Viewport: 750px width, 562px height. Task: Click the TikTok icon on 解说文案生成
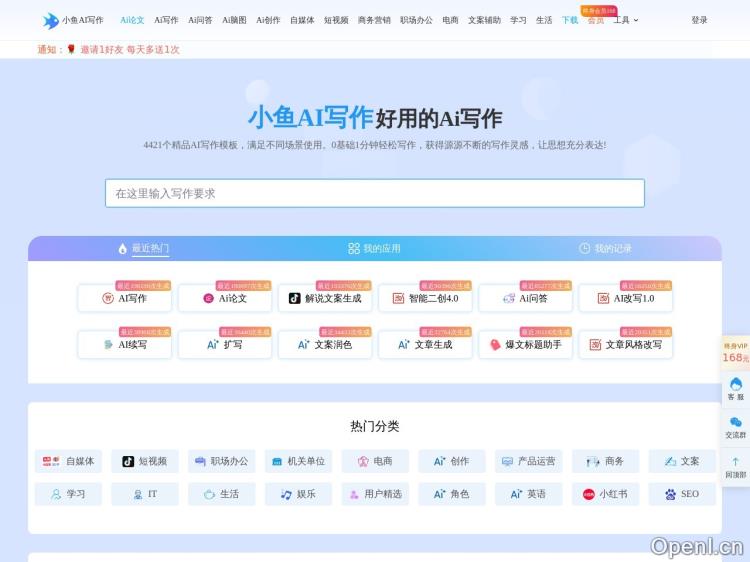(295, 298)
